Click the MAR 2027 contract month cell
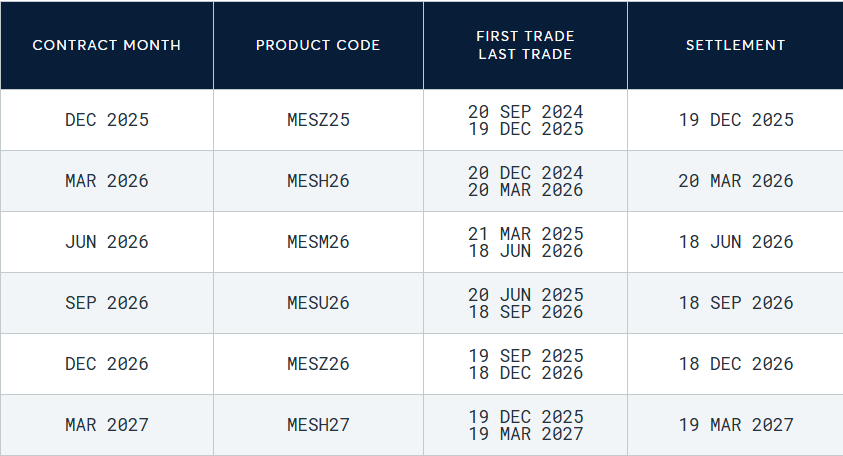 [106, 425]
